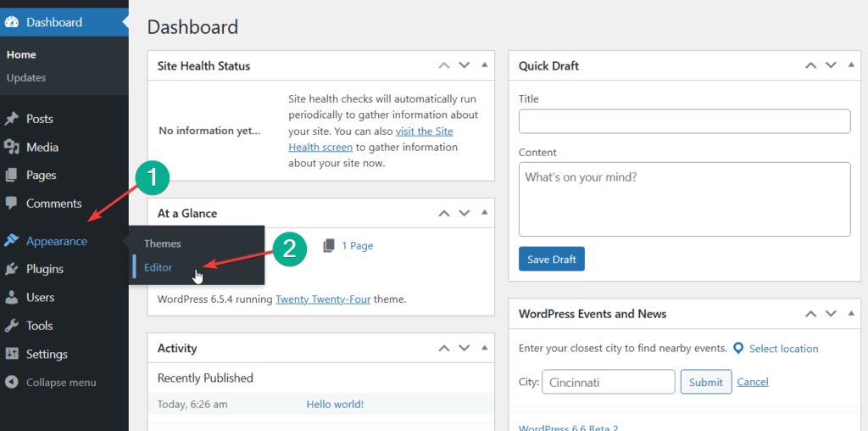Screen dimensions: 868x431
Task: Collapse the WordPress Events and News panel
Action: [x=850, y=314]
